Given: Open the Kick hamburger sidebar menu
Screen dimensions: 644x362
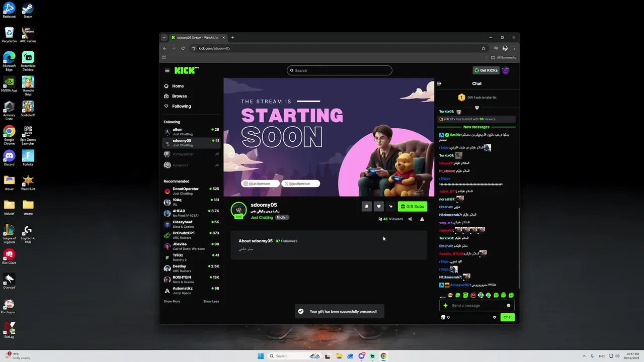Looking at the screenshot, I should click(167, 70).
